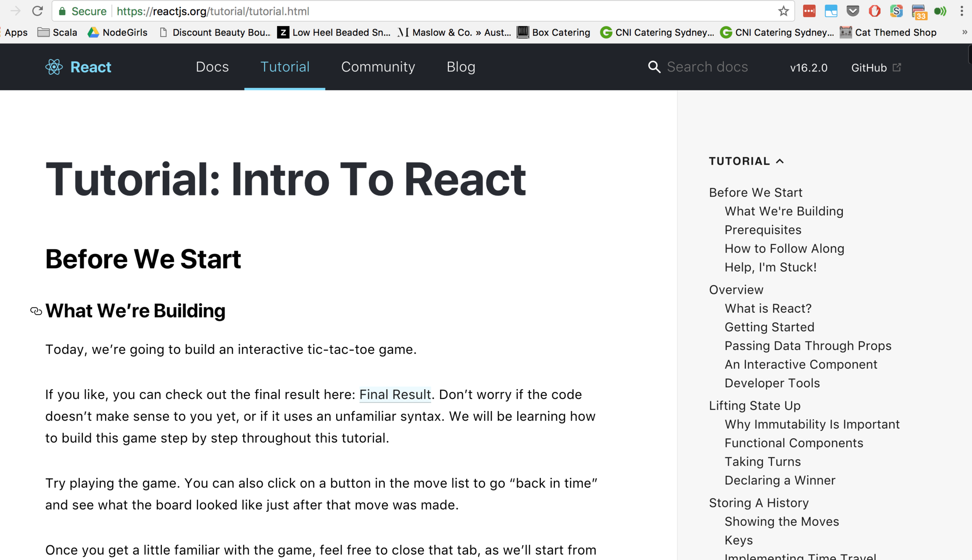Click the AdBlock red hand icon
Image resolution: width=972 pixels, height=560 pixels.
874,11
